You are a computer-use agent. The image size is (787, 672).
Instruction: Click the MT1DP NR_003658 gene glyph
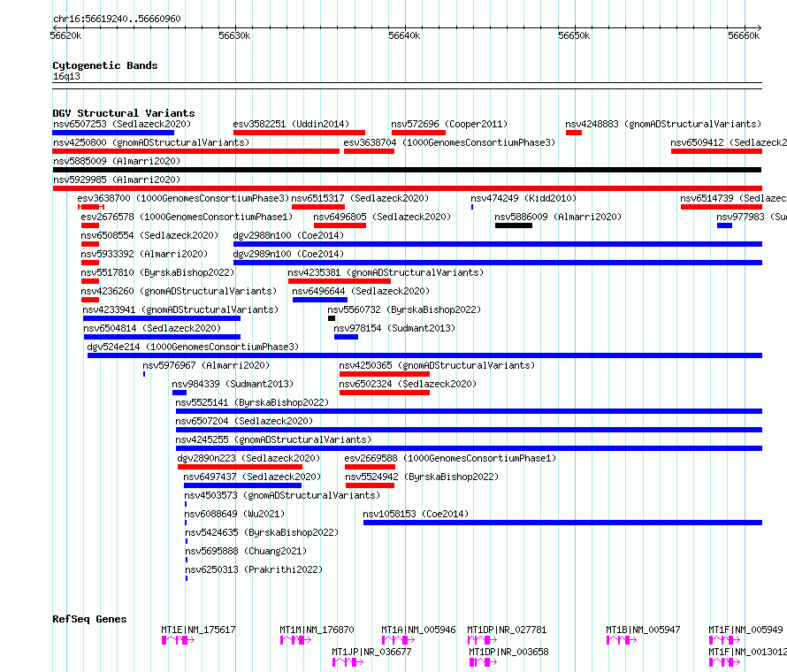pyautogui.click(x=483, y=662)
